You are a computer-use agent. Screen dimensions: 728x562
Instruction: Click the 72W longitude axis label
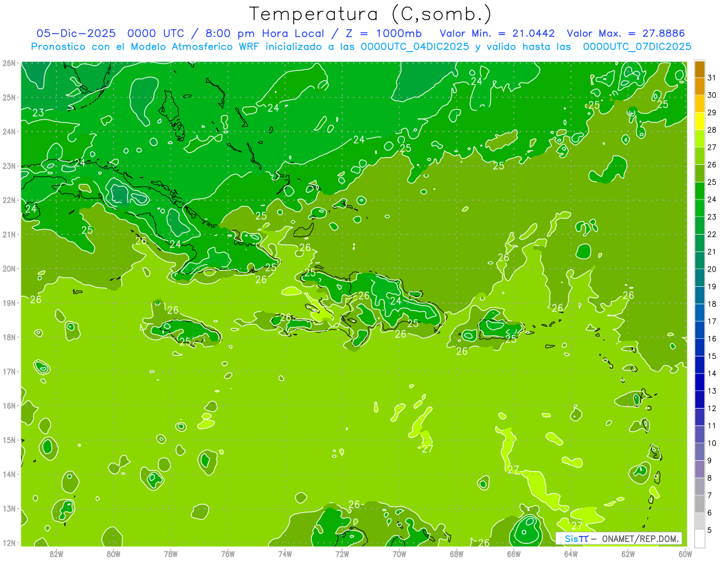342,554
